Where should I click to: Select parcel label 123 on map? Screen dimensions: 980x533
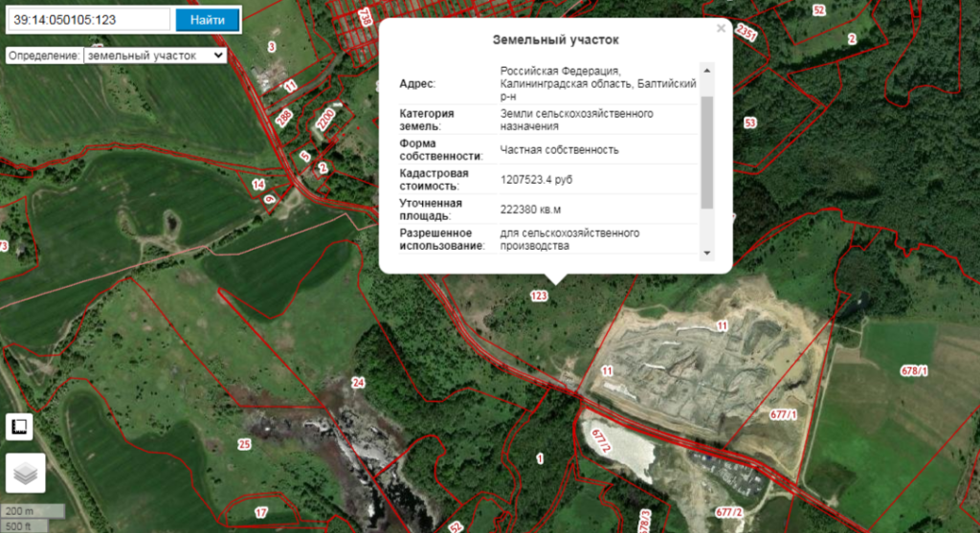coord(539,297)
